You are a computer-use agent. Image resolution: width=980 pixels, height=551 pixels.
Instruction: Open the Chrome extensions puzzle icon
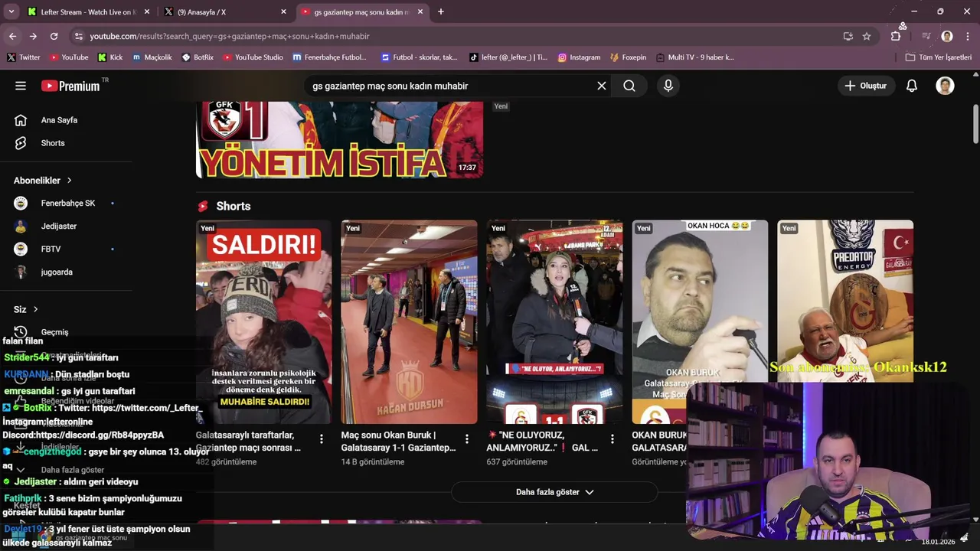(896, 36)
